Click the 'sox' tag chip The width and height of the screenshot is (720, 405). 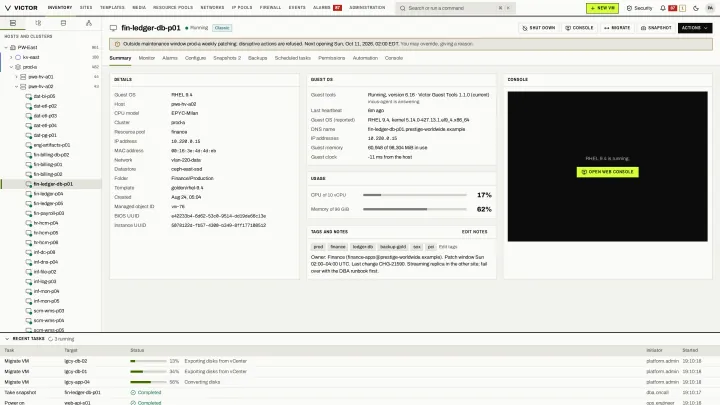pos(417,247)
